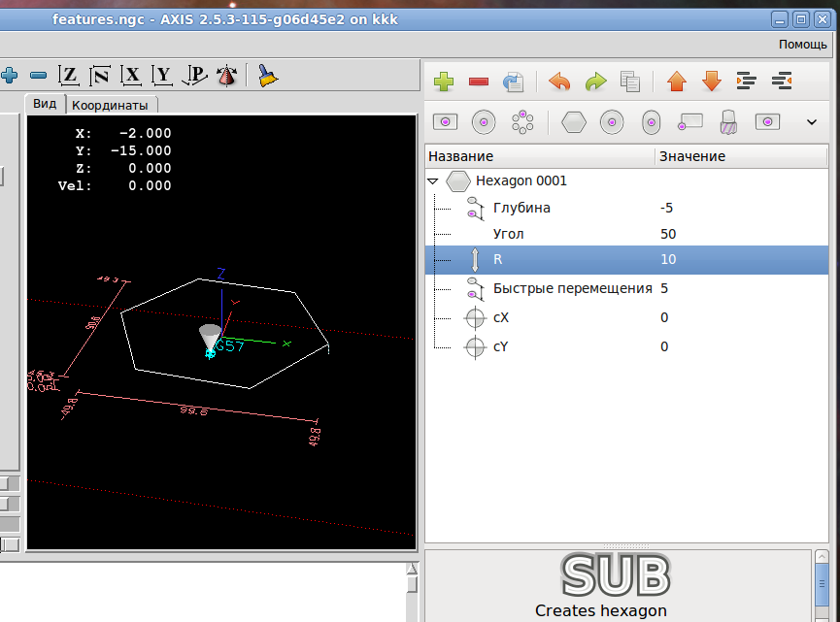Insert bolt circle pattern icon

[x=522, y=122]
